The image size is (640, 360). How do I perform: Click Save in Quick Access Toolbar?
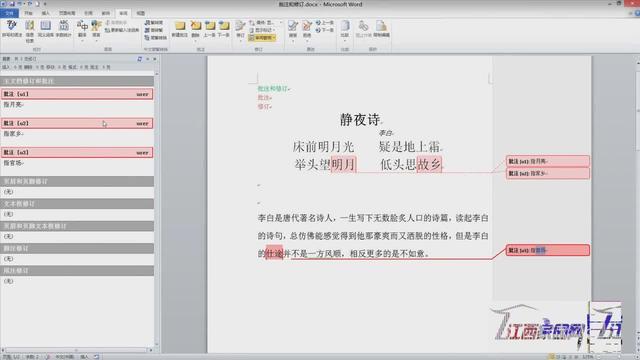click(x=11, y=4)
